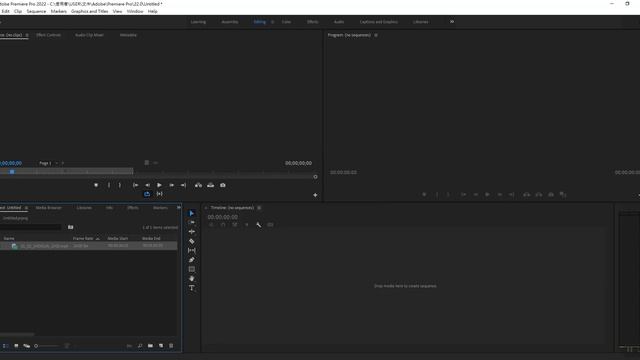Switch Project panel to List View

click(x=6, y=346)
